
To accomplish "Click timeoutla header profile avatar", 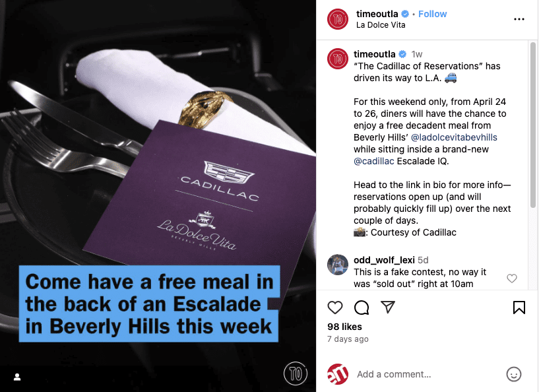I will (x=338, y=19).
